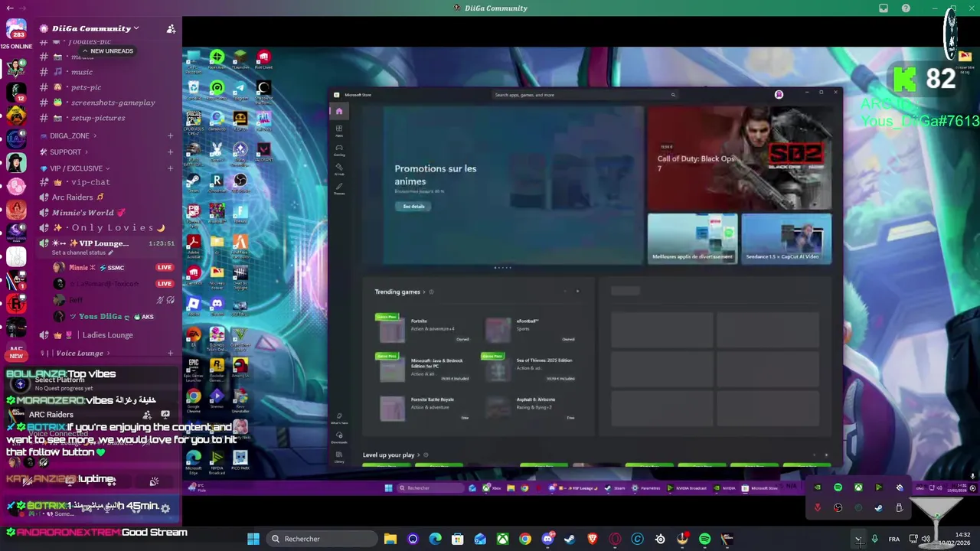This screenshot has width=980, height=551.
Task: Add channel to DIIGA_ZONE category
Action: [x=170, y=135]
